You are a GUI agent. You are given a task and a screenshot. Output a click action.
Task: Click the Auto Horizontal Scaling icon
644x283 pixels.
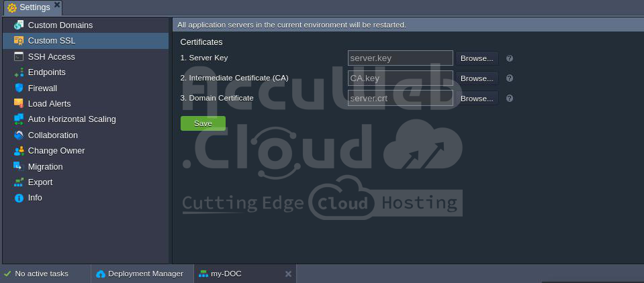(x=19, y=119)
